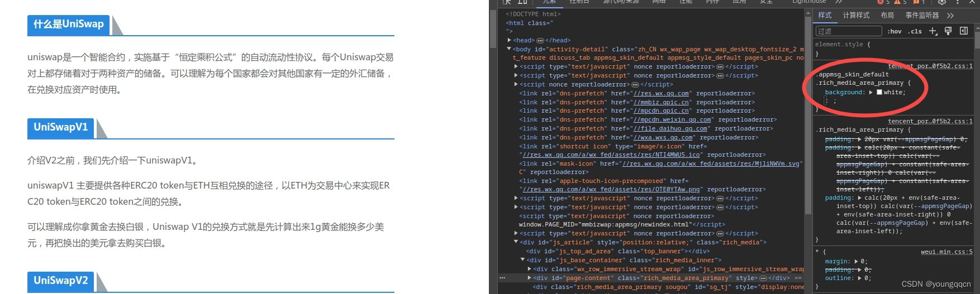
Task: Expand the head node
Action: click(x=510, y=40)
